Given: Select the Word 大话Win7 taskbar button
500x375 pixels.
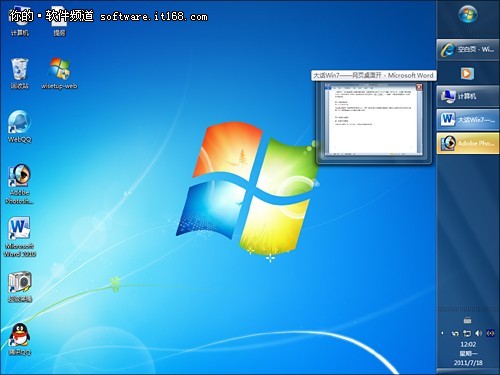Looking at the screenshot, I should 468,120.
